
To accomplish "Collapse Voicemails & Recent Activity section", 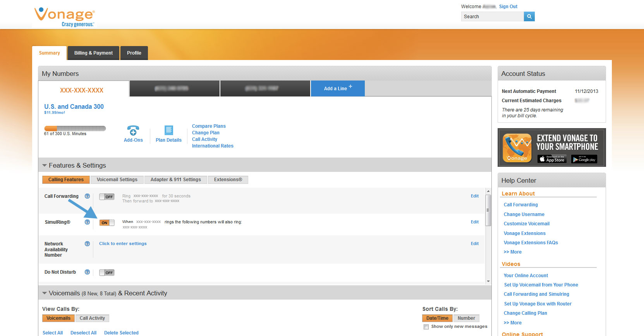I will [45, 293].
